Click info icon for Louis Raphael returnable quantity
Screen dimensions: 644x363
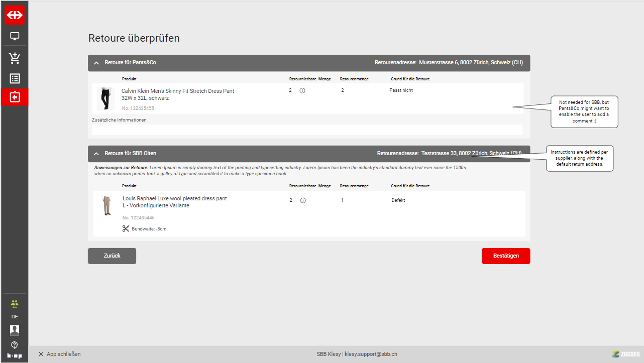point(303,200)
